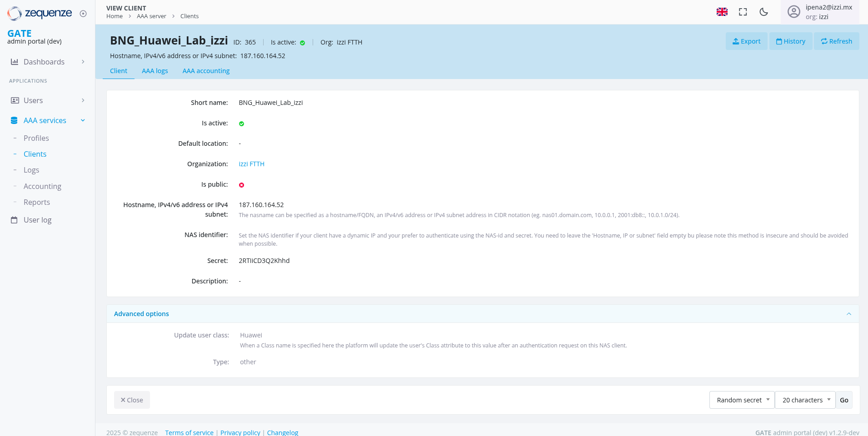The width and height of the screenshot is (868, 436).
Task: Click the History button
Action: [x=790, y=41]
